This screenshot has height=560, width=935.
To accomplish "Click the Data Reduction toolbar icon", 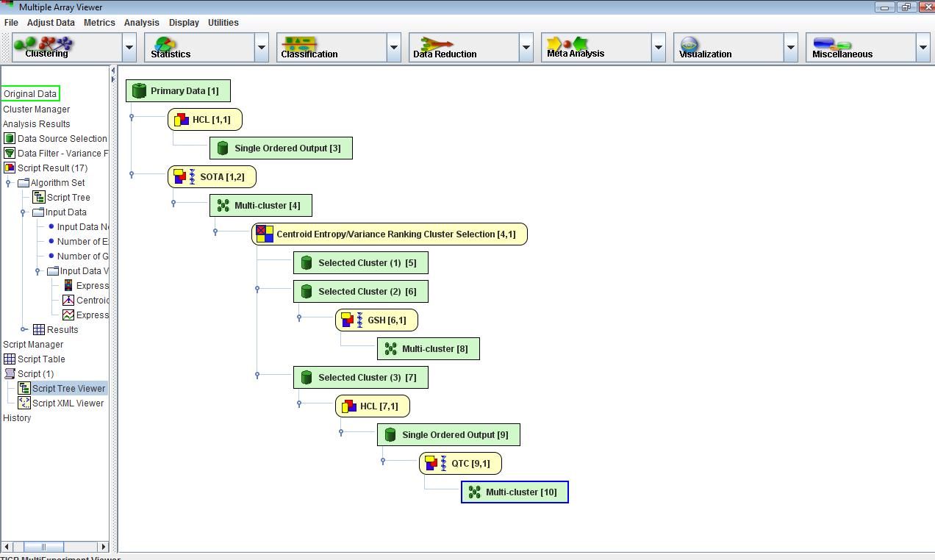I will coord(444,48).
